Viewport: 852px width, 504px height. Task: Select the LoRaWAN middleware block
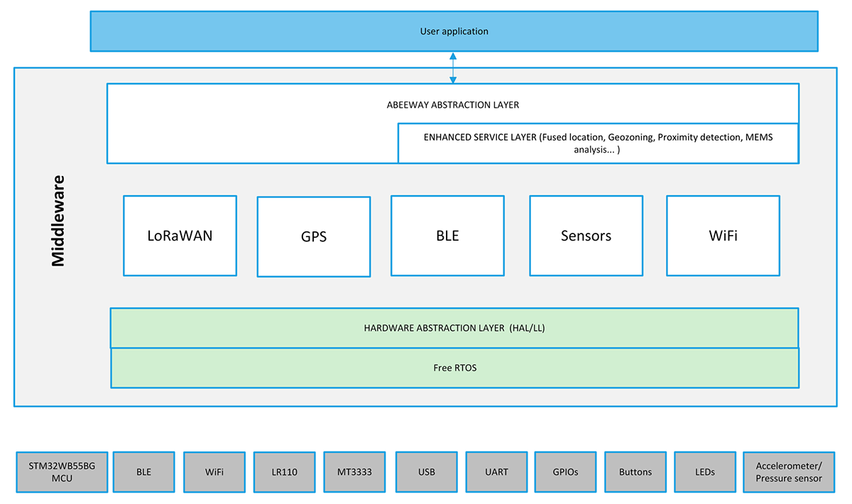(x=179, y=235)
